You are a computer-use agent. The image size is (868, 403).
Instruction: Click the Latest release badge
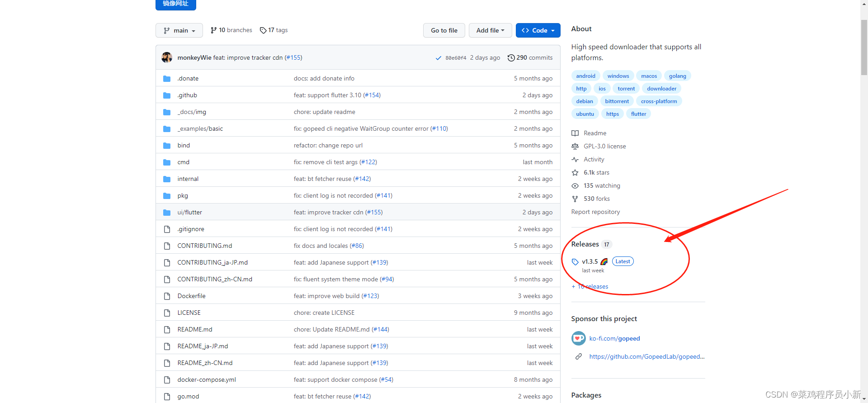click(623, 261)
